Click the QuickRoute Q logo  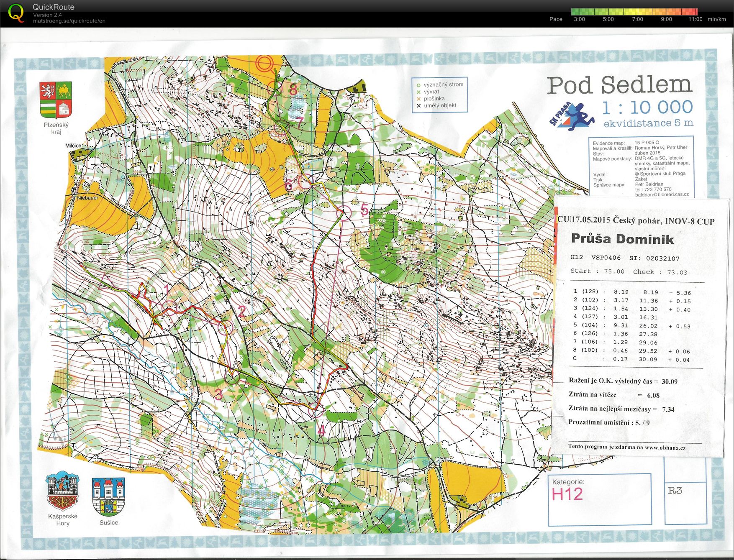16,13
